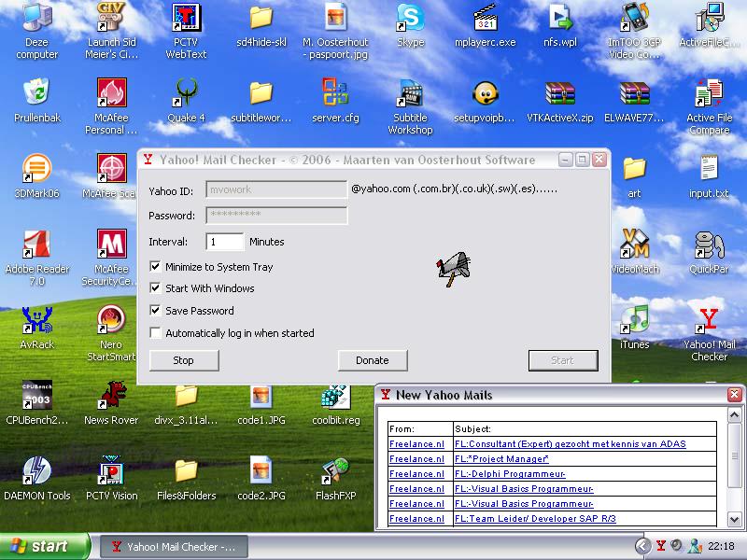Open the Yahoo icon in the system tray
This screenshot has width=747, height=560.
click(660, 545)
